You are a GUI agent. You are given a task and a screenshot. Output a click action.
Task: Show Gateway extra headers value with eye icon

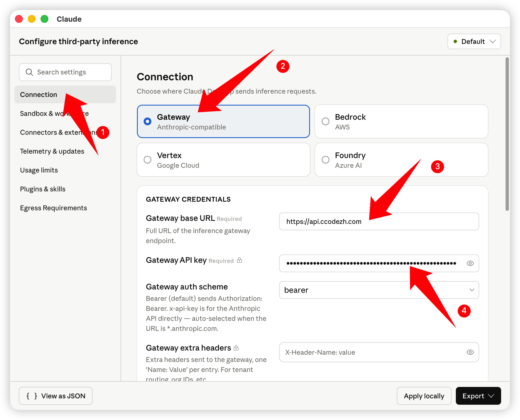[x=470, y=352]
